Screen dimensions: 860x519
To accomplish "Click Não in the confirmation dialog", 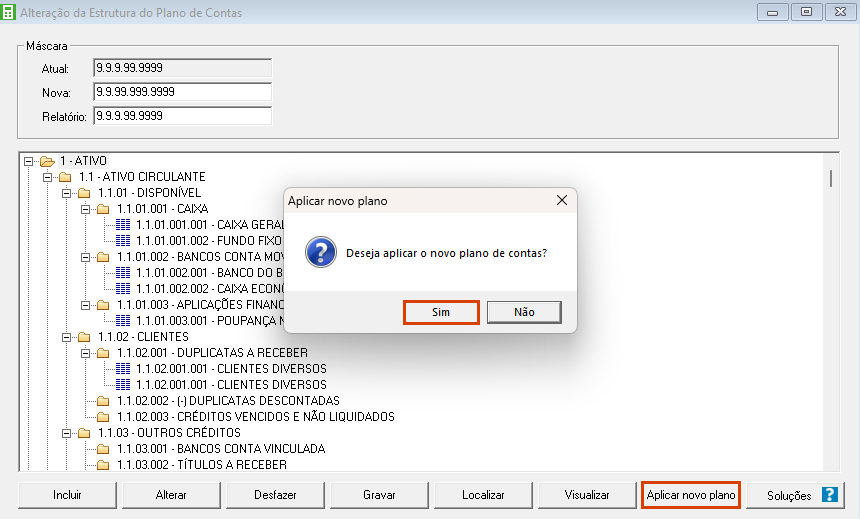I will [524, 312].
